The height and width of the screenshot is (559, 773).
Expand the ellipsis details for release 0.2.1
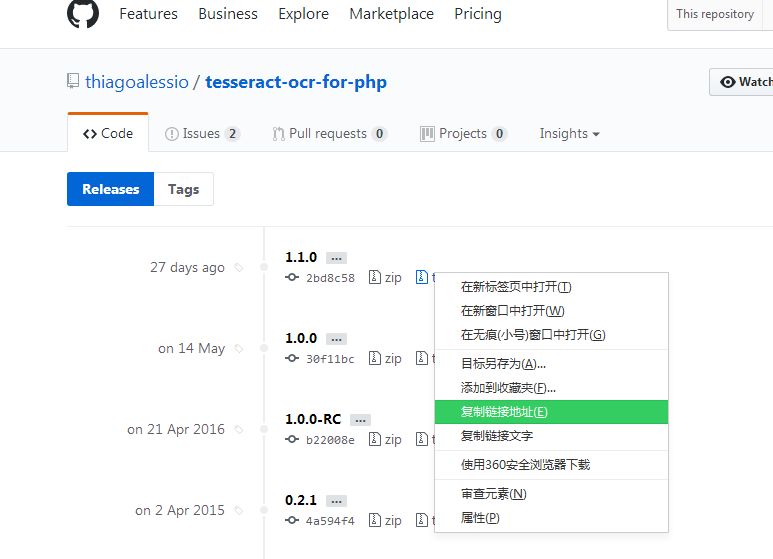336,501
